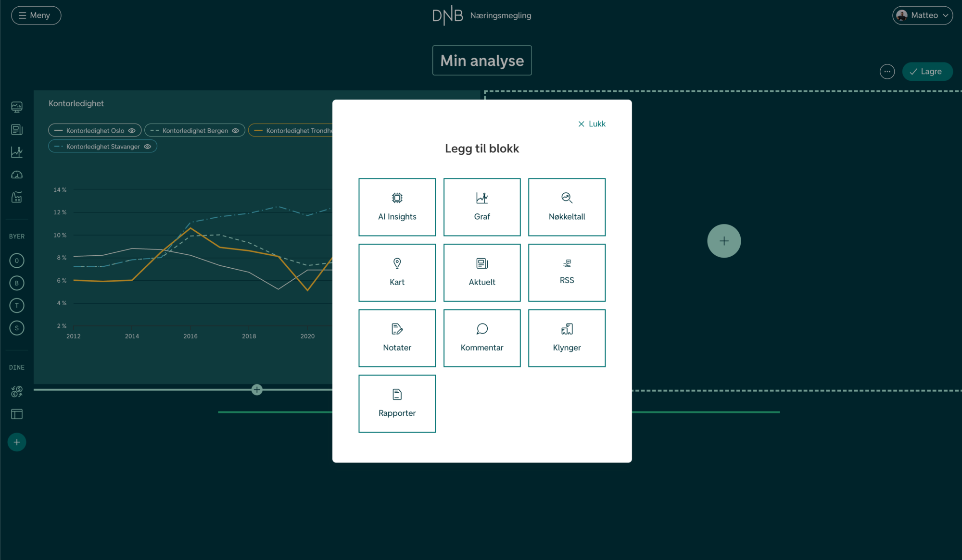Pick the Kommentar block
The image size is (962, 560).
pos(481,338)
